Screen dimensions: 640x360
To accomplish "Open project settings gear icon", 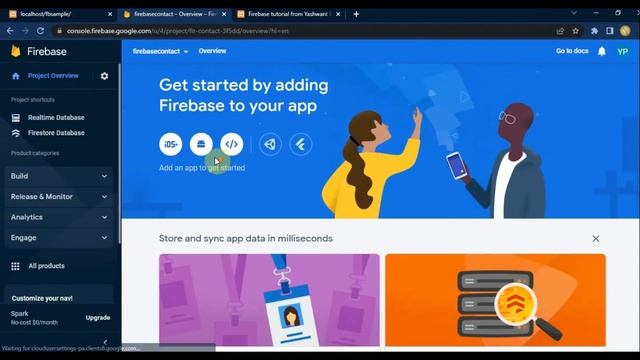I will click(104, 76).
